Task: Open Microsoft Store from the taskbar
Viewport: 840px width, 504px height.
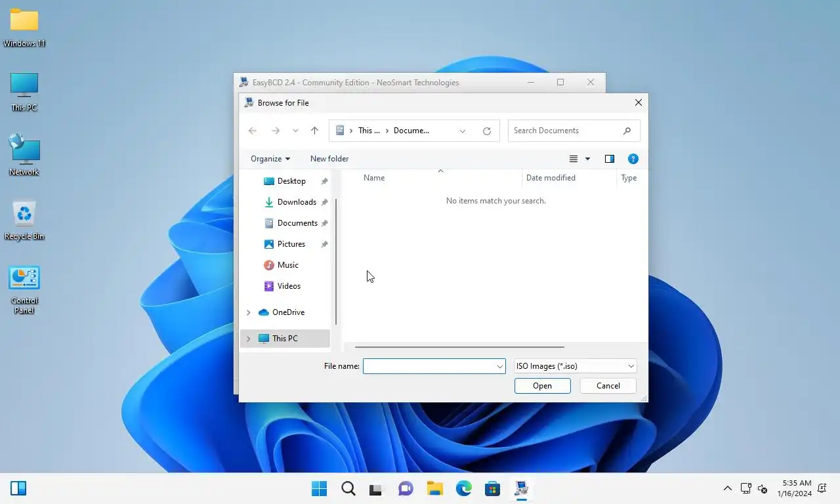Action: pyautogui.click(x=493, y=489)
